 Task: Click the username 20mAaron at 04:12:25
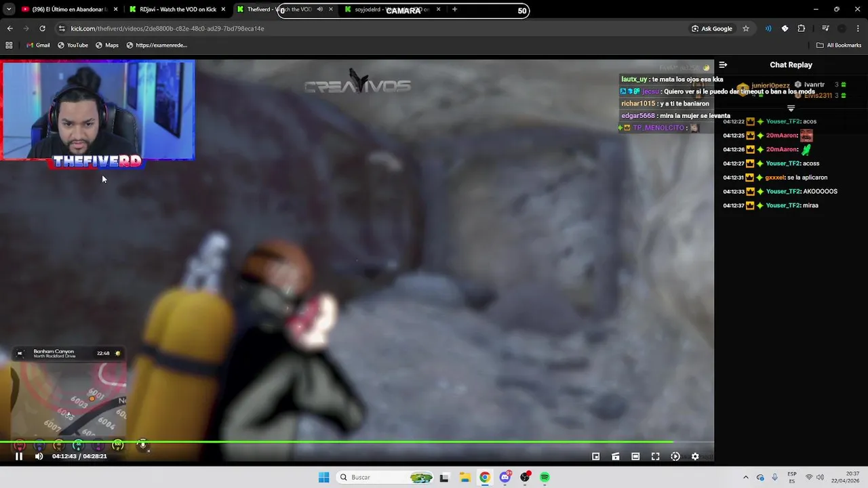click(x=782, y=136)
